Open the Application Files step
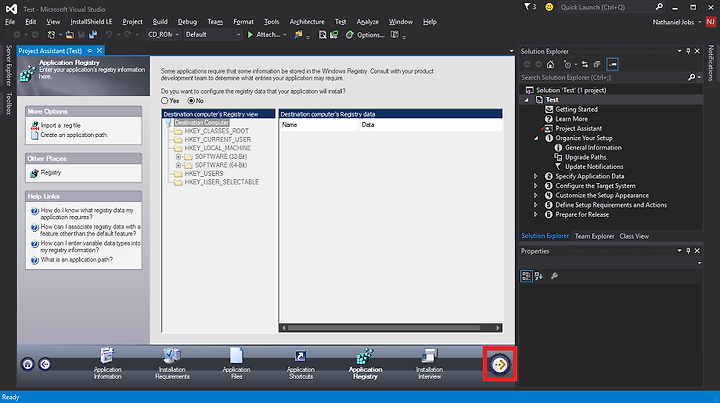720x403 pixels. pyautogui.click(x=236, y=364)
